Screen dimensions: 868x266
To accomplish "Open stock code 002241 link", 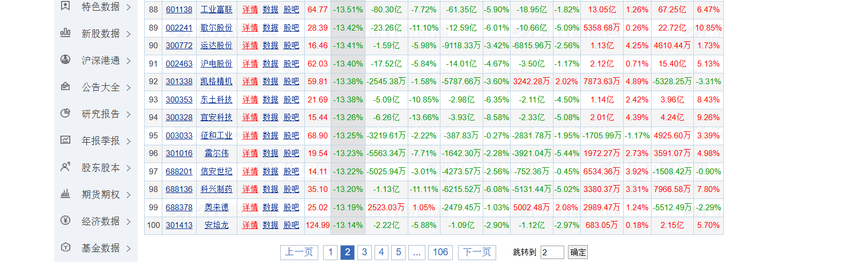I will 179,28.
